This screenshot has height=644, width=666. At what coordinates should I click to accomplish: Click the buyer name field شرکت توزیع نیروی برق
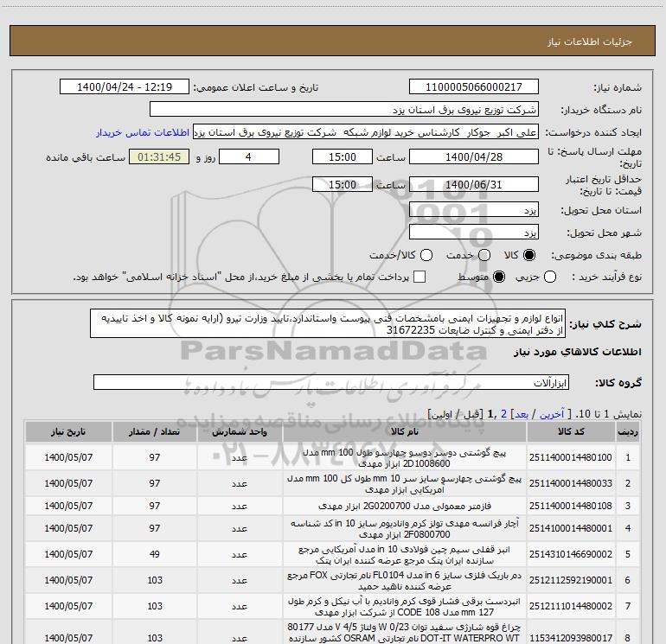point(344,110)
